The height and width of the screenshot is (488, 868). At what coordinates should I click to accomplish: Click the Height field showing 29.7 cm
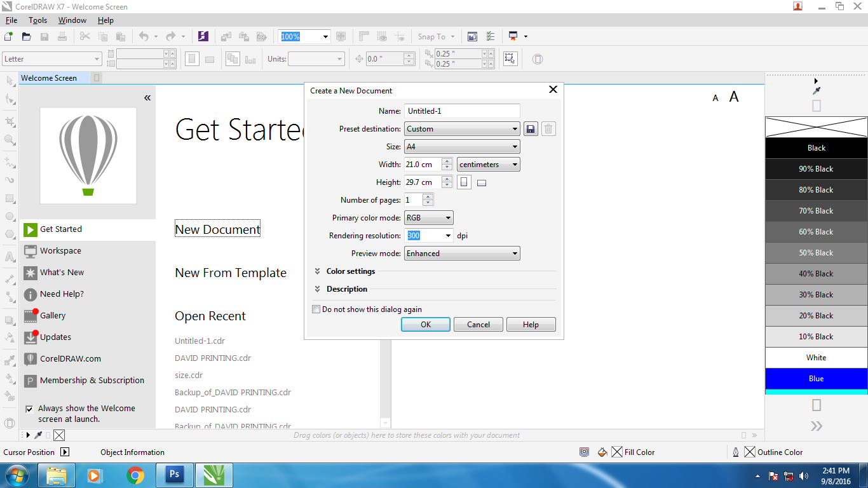[423, 182]
